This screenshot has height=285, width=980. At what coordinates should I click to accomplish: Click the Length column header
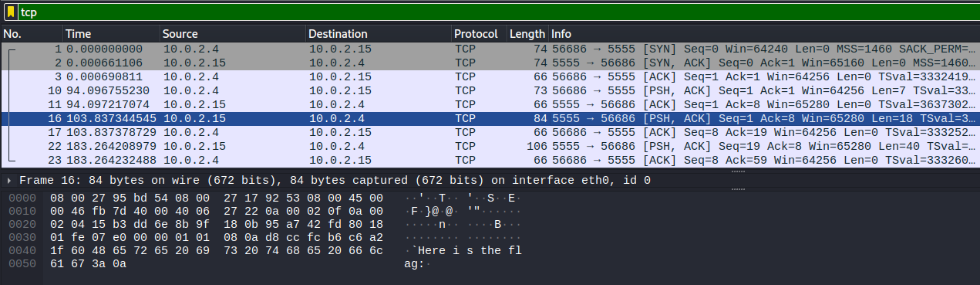point(527,34)
